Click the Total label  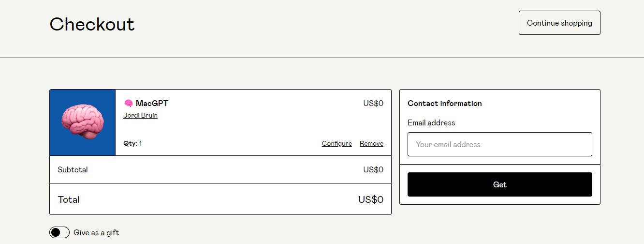coord(69,199)
